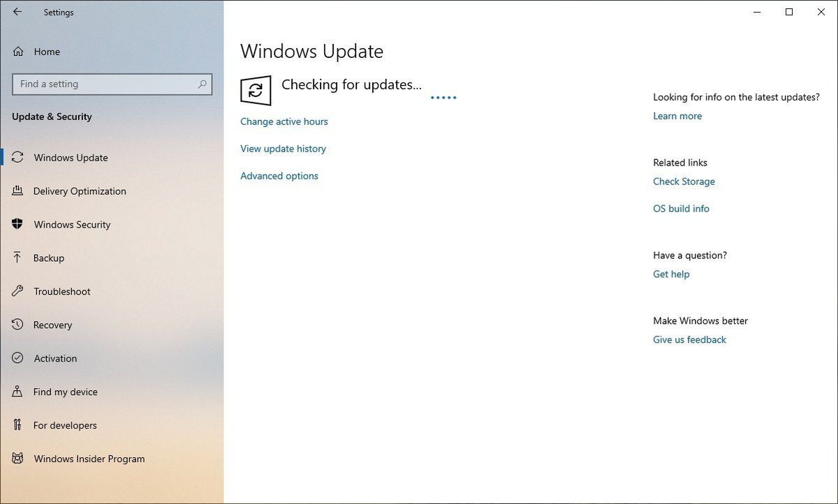This screenshot has height=504, width=838.
Task: Click inside the Find a setting search box
Action: (112, 84)
